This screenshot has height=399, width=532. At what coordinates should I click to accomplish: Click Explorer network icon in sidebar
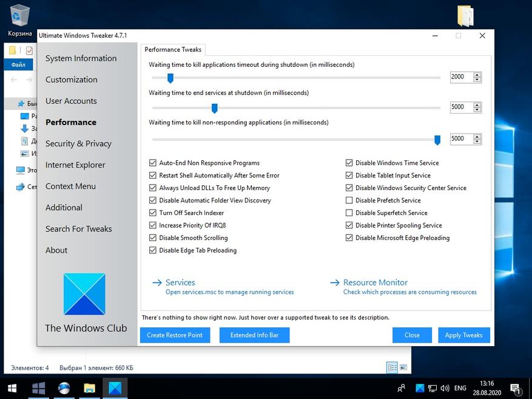[21, 187]
